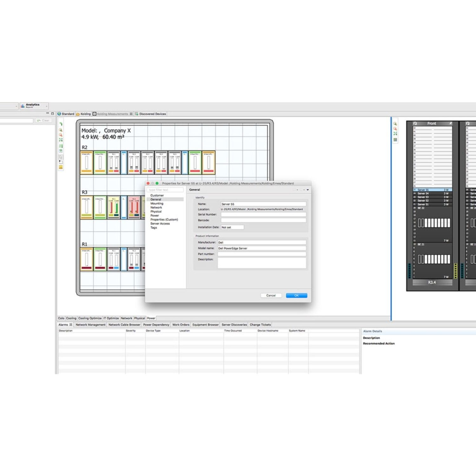Image resolution: width=476 pixels, height=476 pixels.
Task: Open the Equipment Browser tab
Action: (206, 325)
